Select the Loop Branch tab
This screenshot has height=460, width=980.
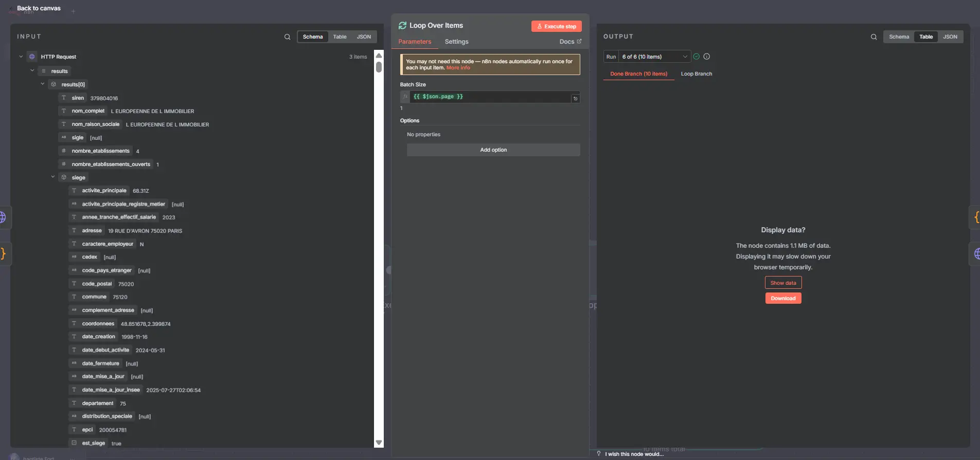697,74
